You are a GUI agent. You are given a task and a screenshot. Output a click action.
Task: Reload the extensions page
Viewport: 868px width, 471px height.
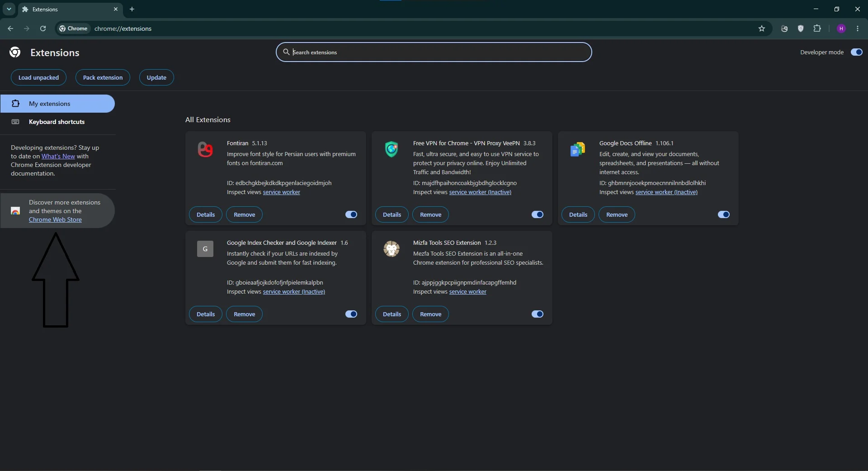(x=43, y=29)
